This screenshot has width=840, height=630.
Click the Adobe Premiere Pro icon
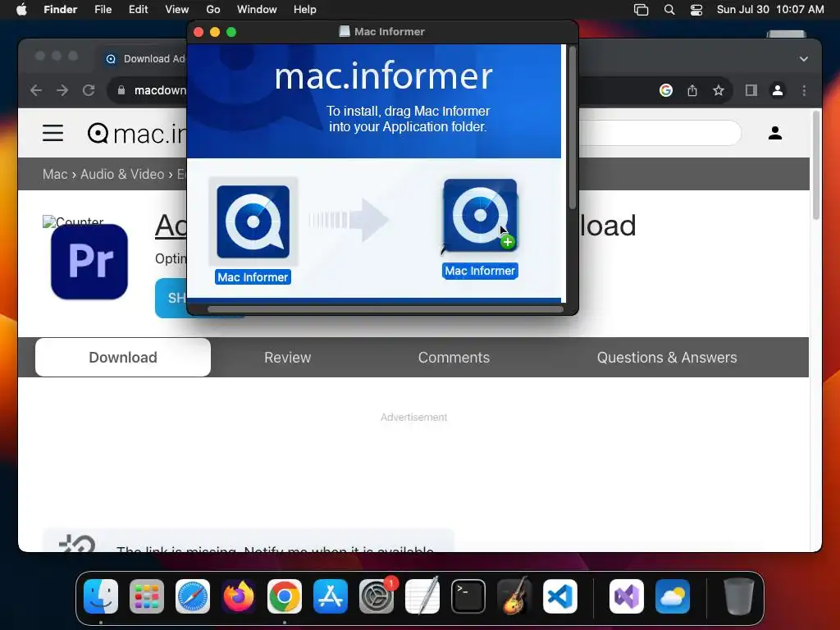[89, 262]
